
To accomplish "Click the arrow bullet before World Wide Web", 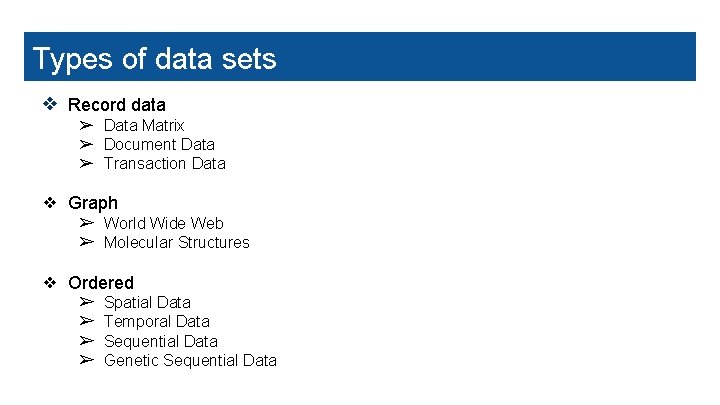I will (86, 223).
